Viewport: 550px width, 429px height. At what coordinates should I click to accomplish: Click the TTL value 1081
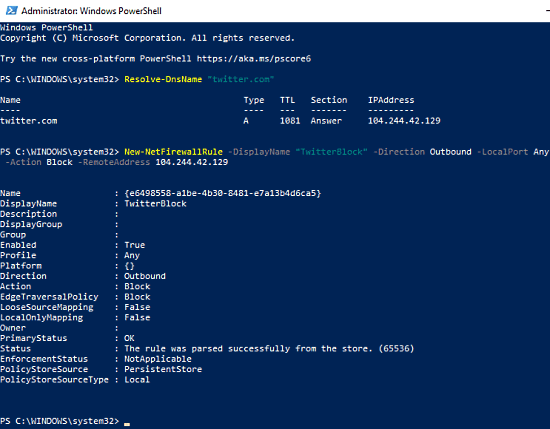[x=290, y=121]
